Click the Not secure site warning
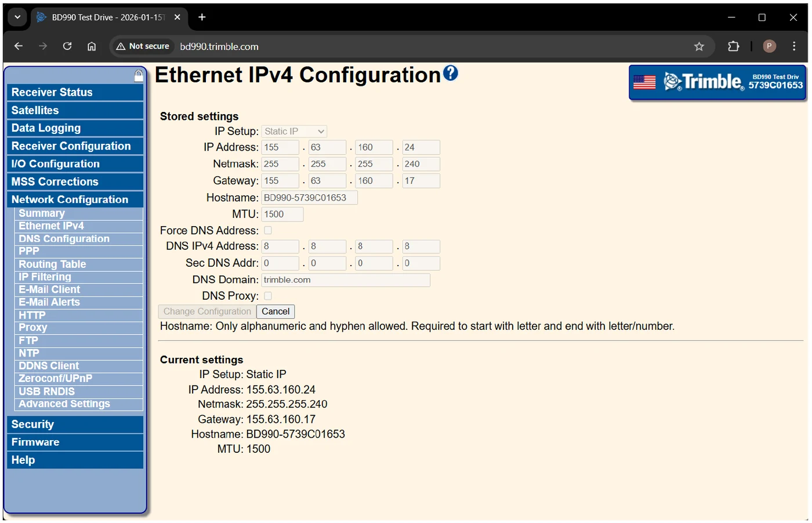The image size is (812, 523). pos(143,46)
